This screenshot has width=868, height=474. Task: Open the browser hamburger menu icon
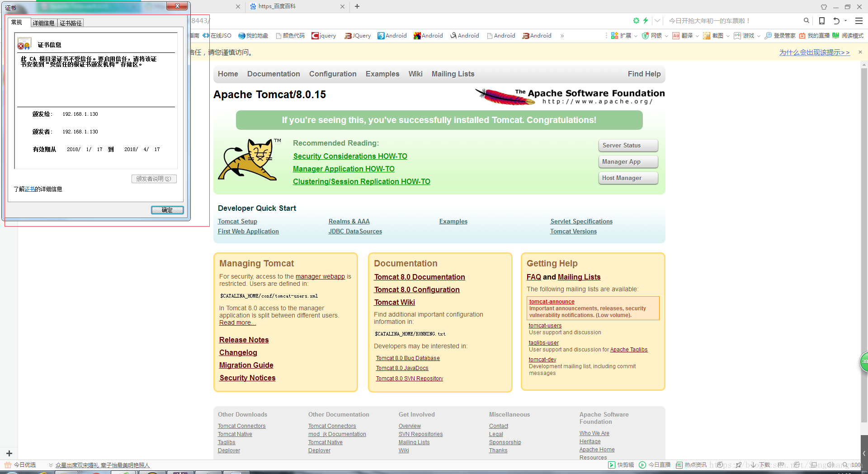click(x=859, y=21)
